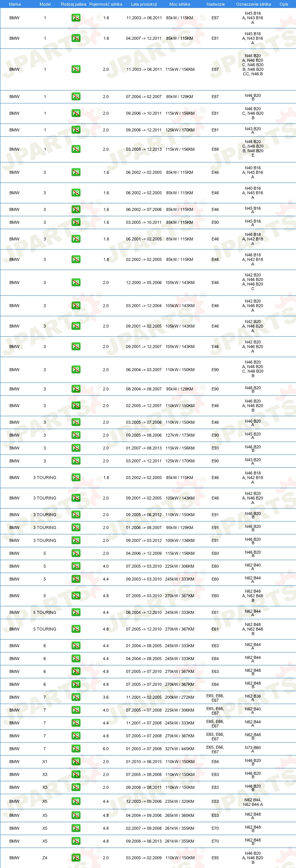Select the E85 body code cell
Viewport: 296px width, 868px height.
pos(215,858)
